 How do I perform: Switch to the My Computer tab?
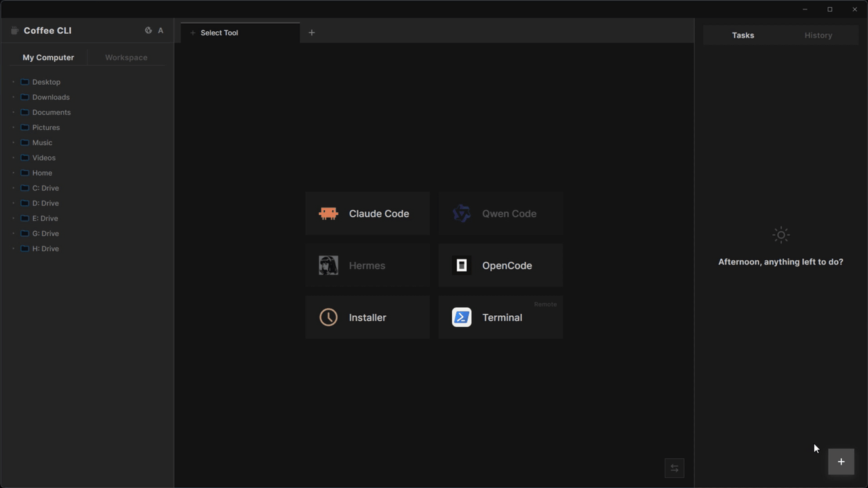point(48,58)
